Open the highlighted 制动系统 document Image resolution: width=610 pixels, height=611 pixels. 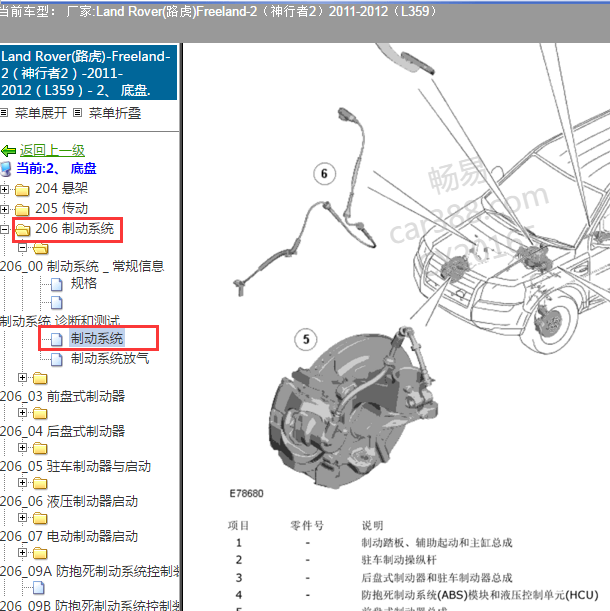click(x=97, y=338)
